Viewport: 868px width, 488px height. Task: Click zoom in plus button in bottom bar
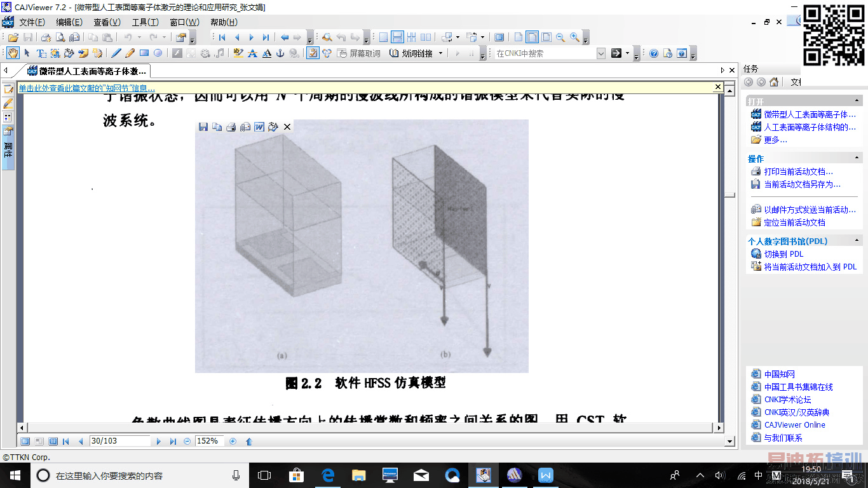(233, 441)
